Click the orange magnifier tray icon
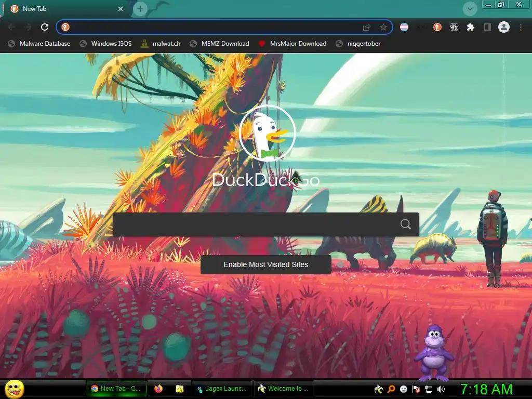The height and width of the screenshot is (399, 532). 391,389
